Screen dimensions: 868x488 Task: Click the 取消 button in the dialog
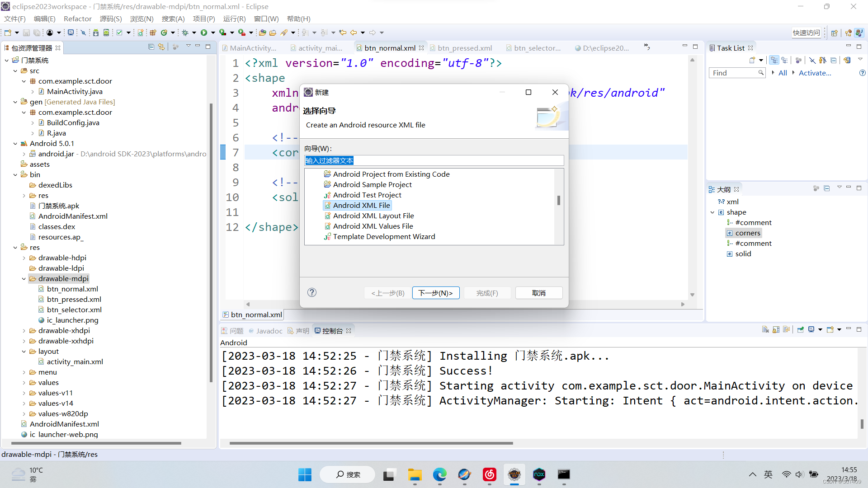pyautogui.click(x=538, y=293)
